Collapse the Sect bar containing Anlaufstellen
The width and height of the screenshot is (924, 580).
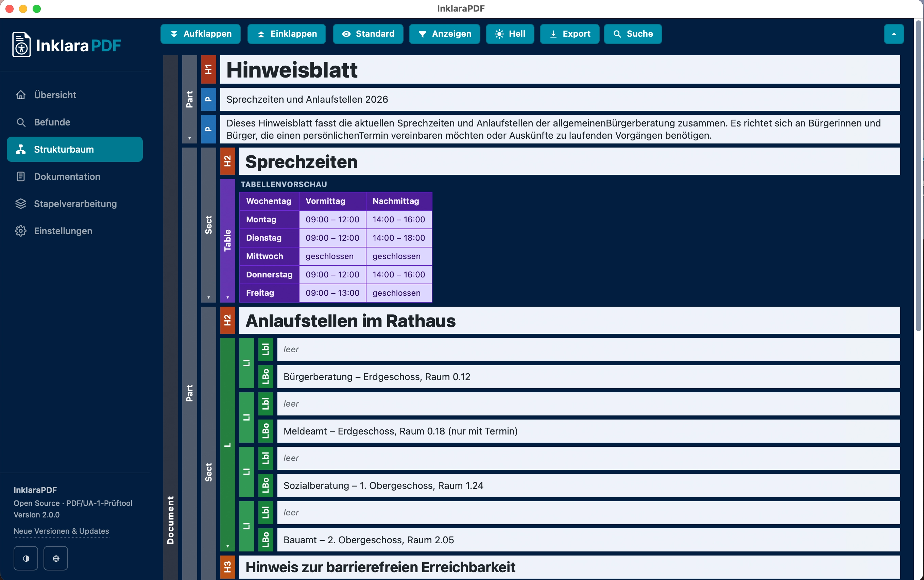coord(209,443)
